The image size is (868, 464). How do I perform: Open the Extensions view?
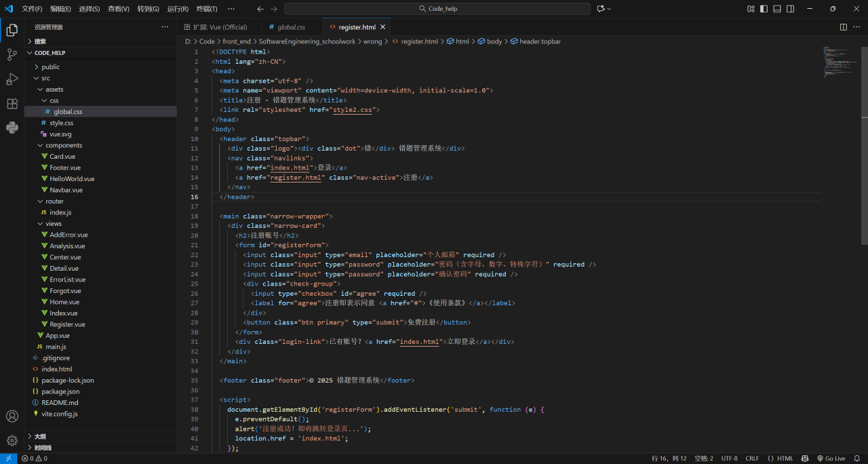tap(12, 104)
